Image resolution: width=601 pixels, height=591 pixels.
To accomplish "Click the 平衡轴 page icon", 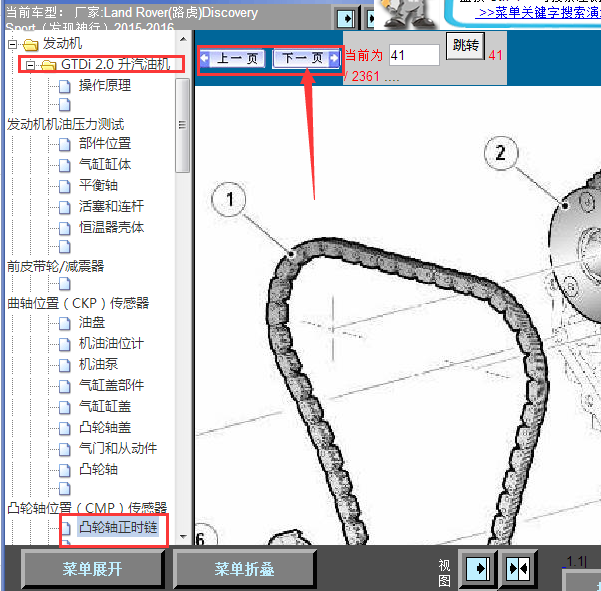I will click(64, 187).
